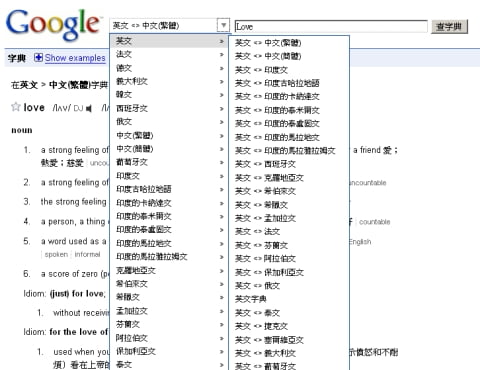Select 德文 in the language menu
480x370 pixels.
point(169,68)
